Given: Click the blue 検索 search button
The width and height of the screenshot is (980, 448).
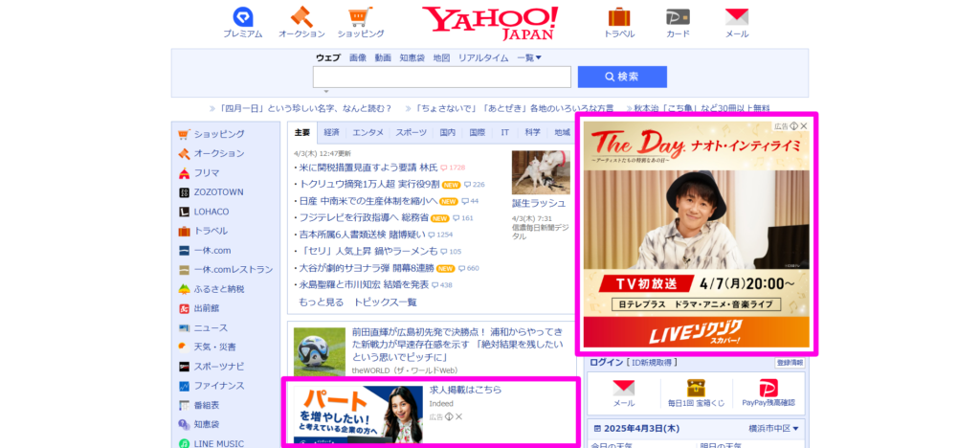Looking at the screenshot, I should pyautogui.click(x=622, y=77).
